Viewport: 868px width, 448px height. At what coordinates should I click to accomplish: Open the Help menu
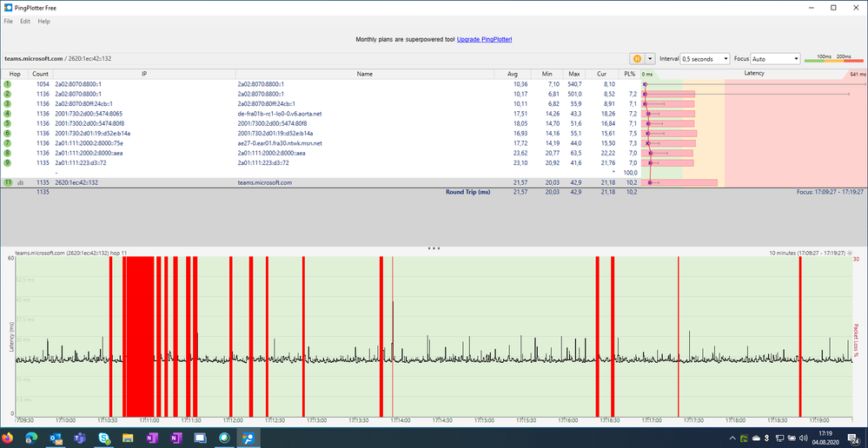pyautogui.click(x=43, y=21)
